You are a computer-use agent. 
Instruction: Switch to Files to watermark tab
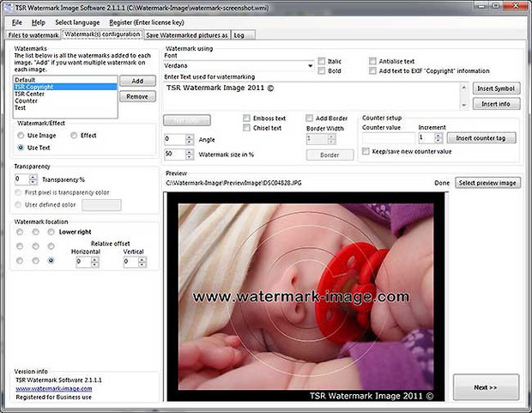tap(33, 35)
